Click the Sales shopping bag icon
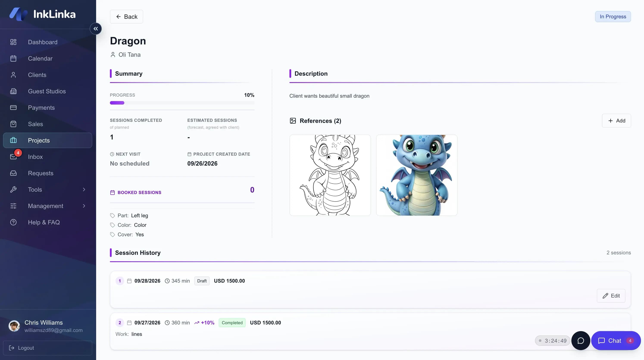This screenshot has height=360, width=644. tap(13, 124)
